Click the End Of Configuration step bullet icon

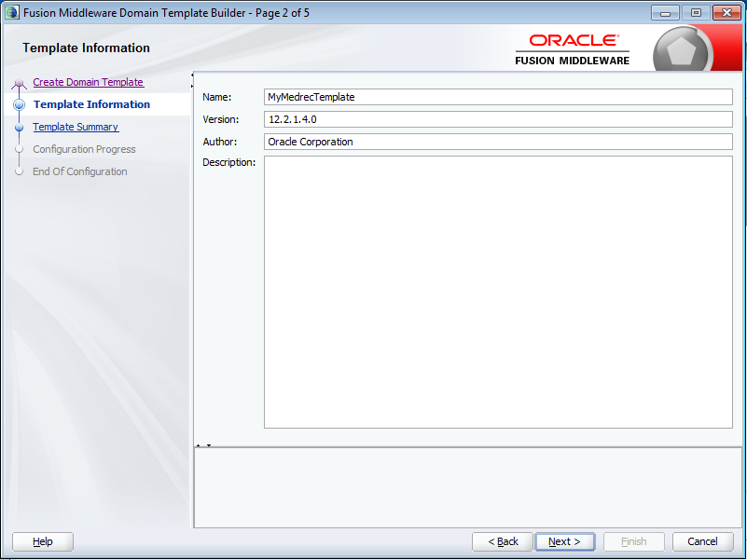19,171
